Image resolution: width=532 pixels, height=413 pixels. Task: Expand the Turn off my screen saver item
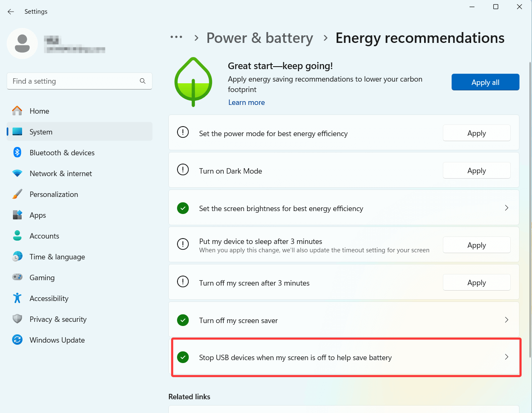pyautogui.click(x=507, y=320)
